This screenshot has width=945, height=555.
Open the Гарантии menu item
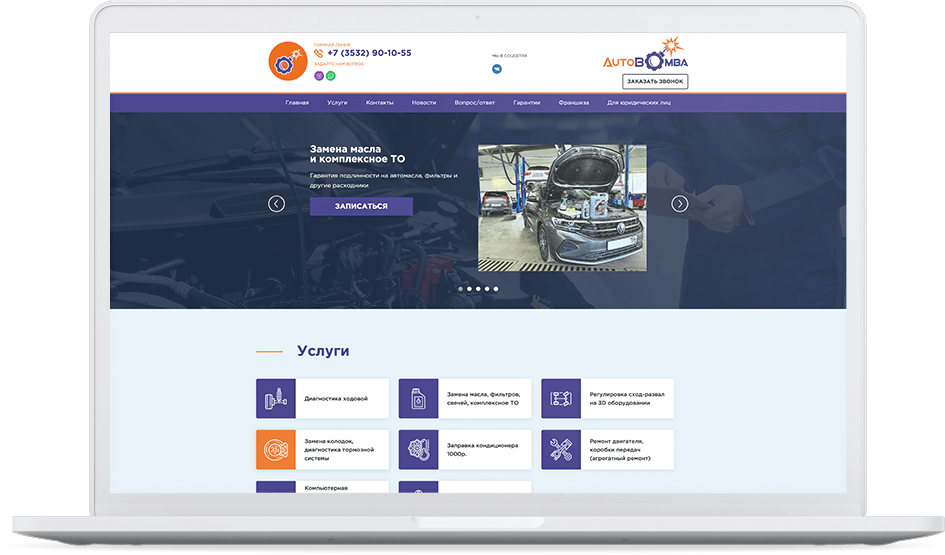[x=527, y=102]
